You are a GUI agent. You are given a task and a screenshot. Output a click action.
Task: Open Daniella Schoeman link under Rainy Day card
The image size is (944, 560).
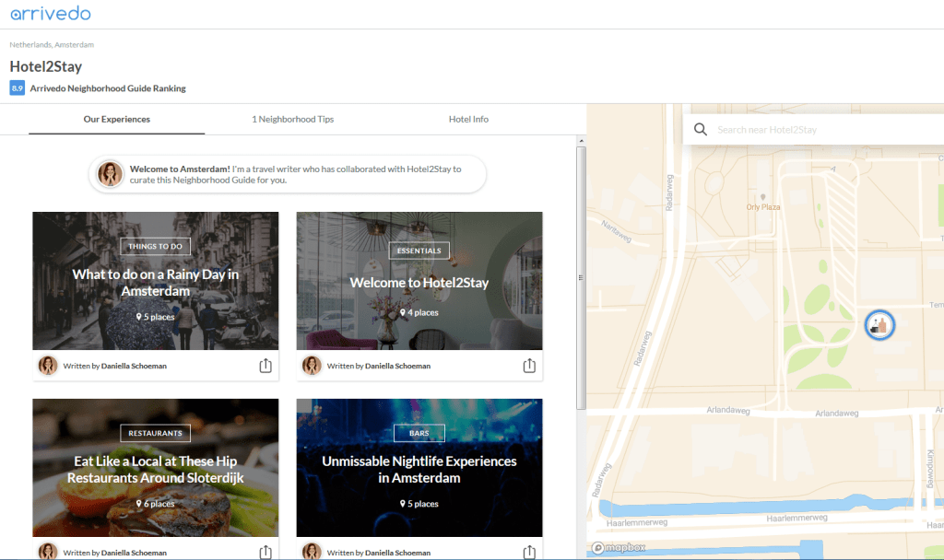tap(134, 366)
